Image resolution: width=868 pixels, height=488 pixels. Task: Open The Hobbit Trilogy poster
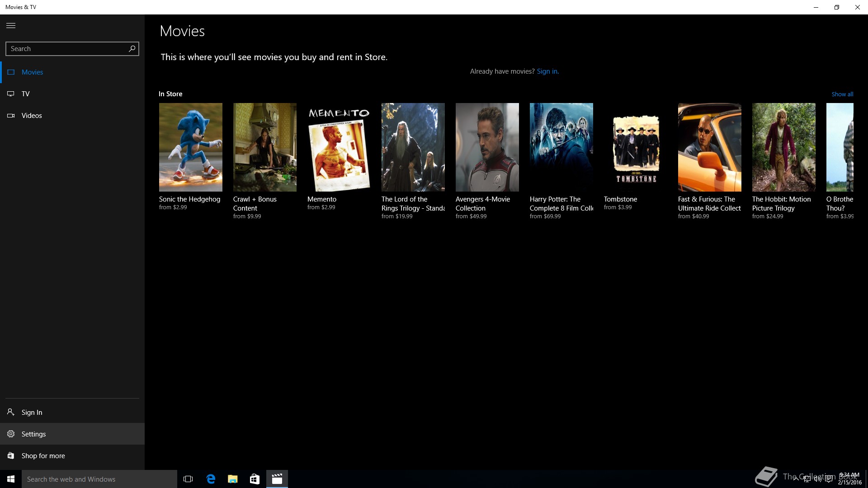pos(784,147)
